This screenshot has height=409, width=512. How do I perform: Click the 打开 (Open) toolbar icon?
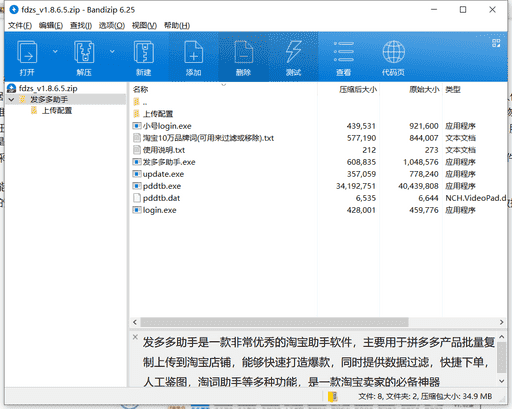coord(27,52)
